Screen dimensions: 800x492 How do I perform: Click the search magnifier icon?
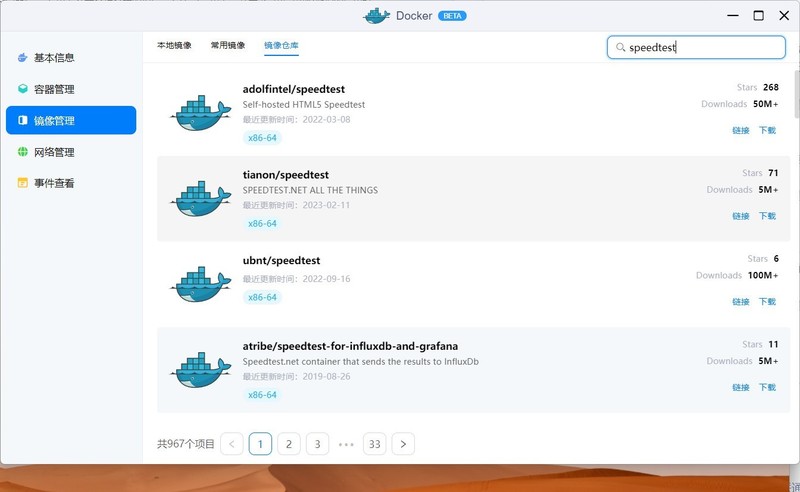pos(620,47)
